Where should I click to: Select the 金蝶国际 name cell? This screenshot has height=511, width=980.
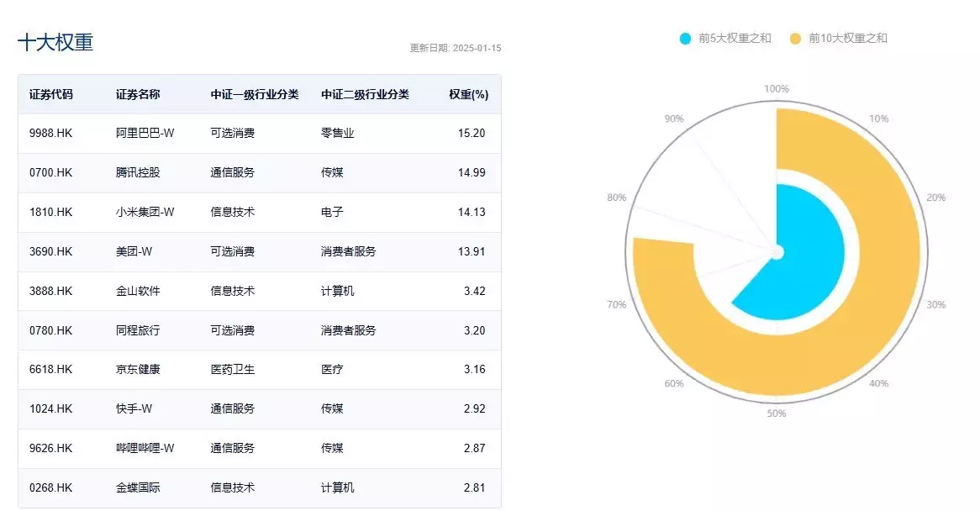[138, 487]
